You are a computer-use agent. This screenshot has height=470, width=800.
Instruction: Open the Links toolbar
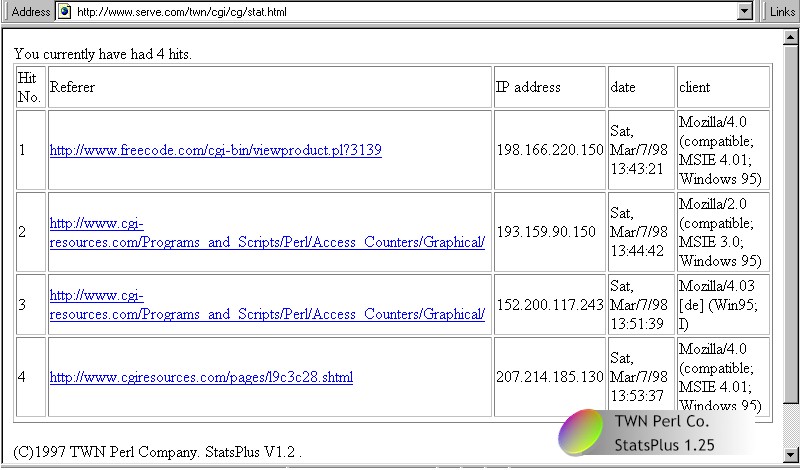[x=782, y=11]
